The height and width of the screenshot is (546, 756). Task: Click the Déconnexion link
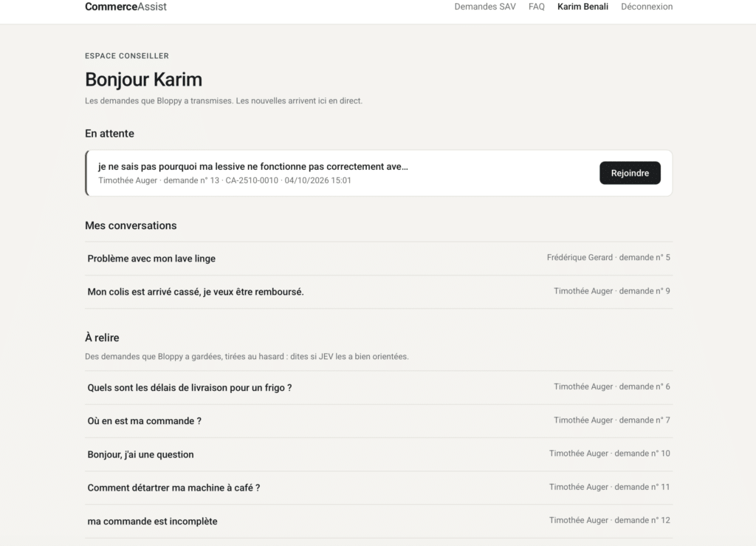click(647, 7)
